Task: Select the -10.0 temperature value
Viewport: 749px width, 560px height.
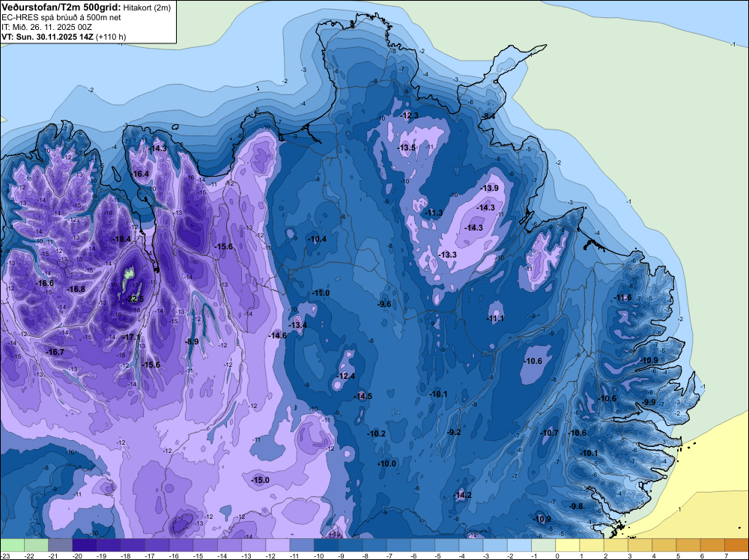Action: [386, 463]
